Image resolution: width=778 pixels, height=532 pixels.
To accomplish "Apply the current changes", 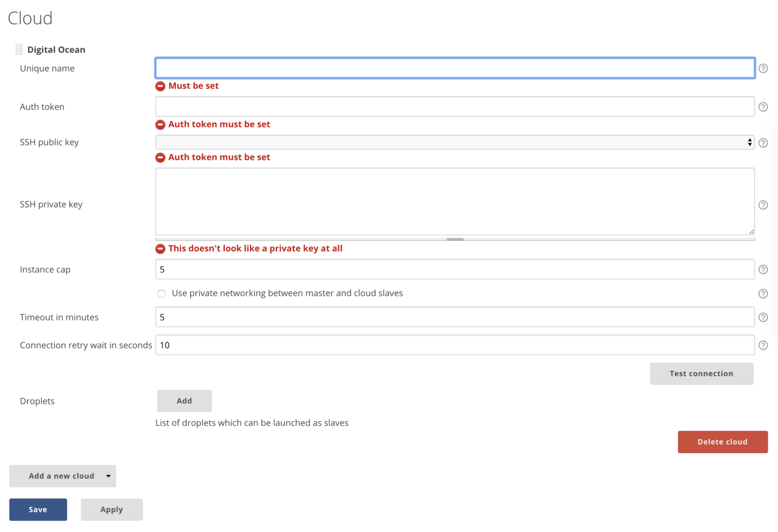I will pyautogui.click(x=111, y=509).
